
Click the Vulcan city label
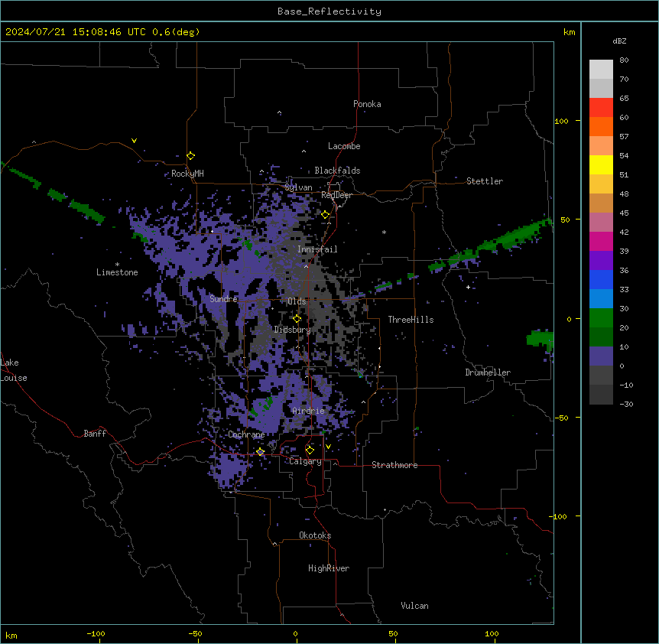[415, 606]
